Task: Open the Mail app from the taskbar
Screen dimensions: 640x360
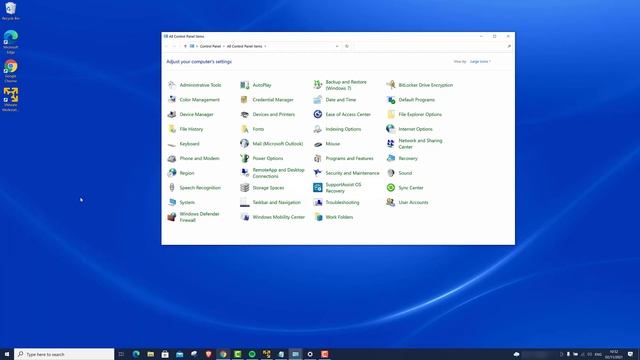Action: [x=180, y=354]
